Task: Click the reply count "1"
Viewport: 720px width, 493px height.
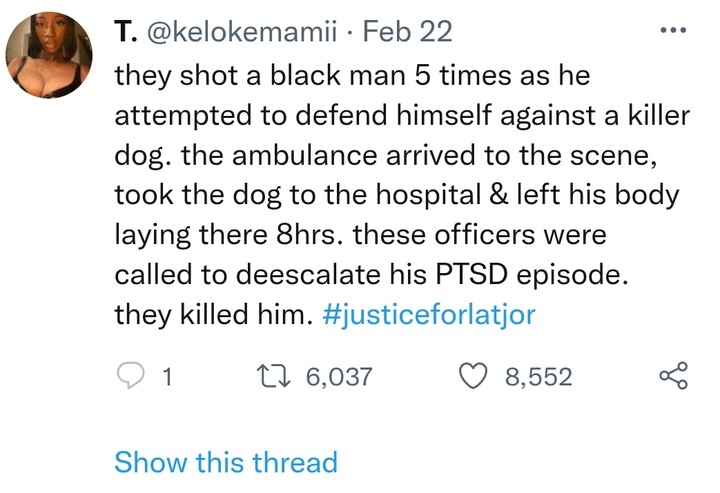Action: 168,377
